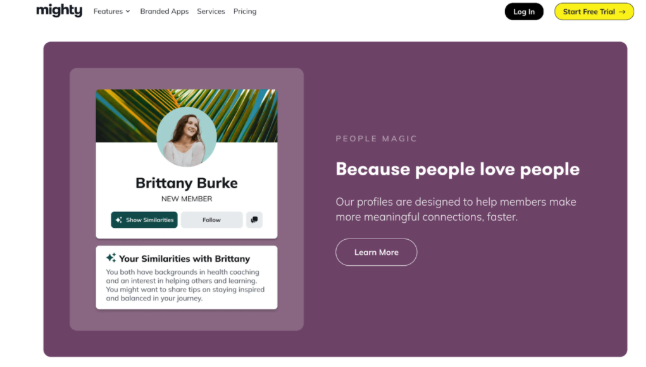
Task: Click the sparkle icon beside Your Similarities
Action: coord(111,258)
